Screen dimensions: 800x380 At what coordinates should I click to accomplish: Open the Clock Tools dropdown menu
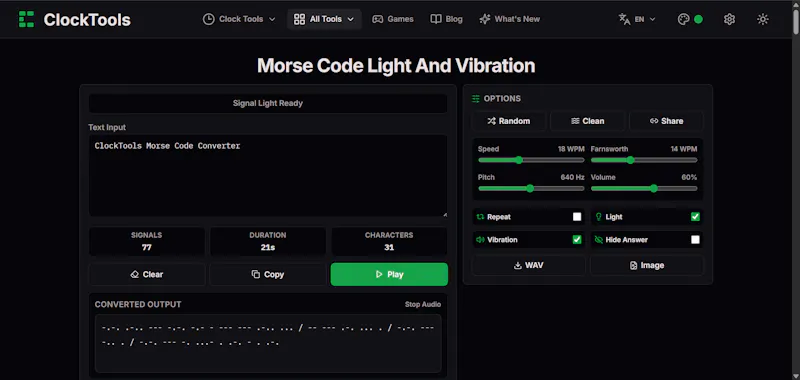click(239, 19)
